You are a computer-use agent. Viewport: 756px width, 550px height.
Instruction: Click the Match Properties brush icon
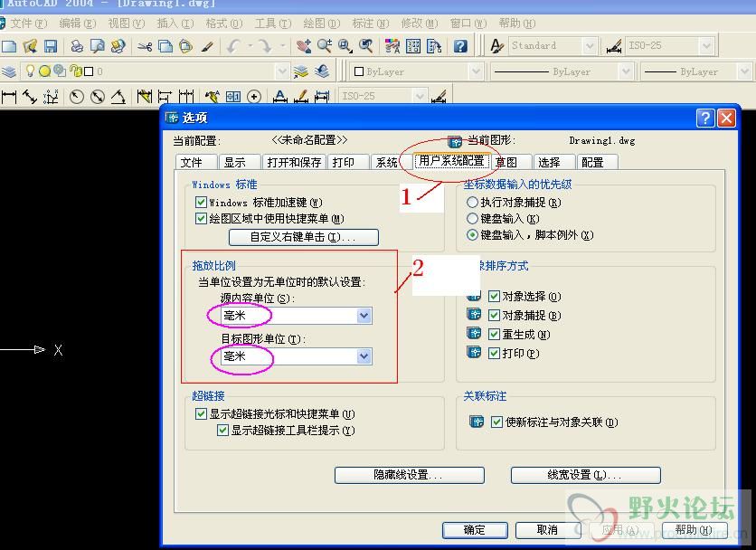pyautogui.click(x=207, y=46)
